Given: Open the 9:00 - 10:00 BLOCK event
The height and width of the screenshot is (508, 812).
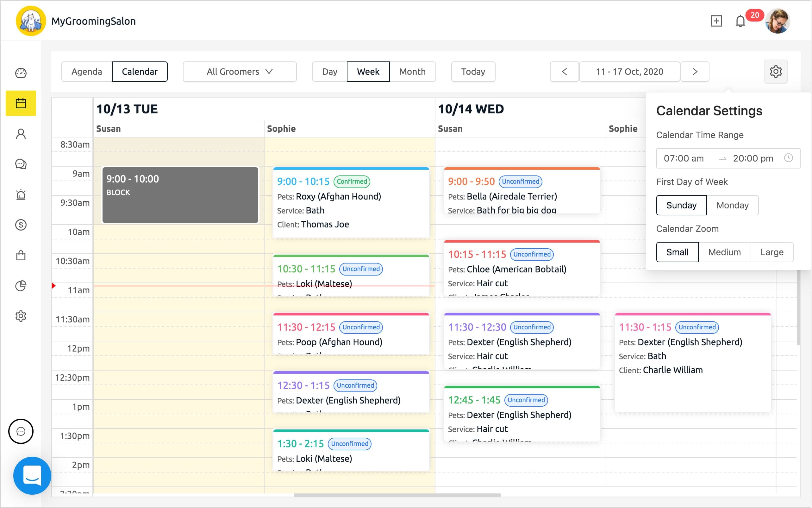Looking at the screenshot, I should (x=180, y=195).
